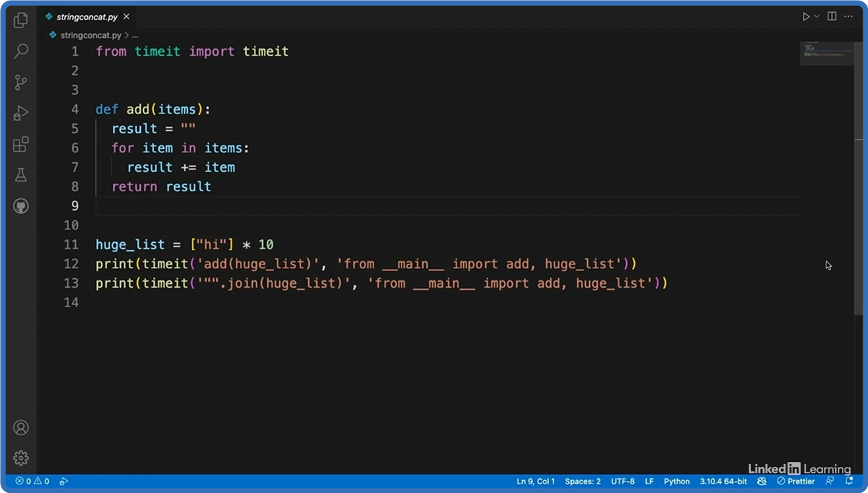Screen dimensions: 868x493
Task: Click the Ln 9, Col 1 indicator
Action: [535, 481]
